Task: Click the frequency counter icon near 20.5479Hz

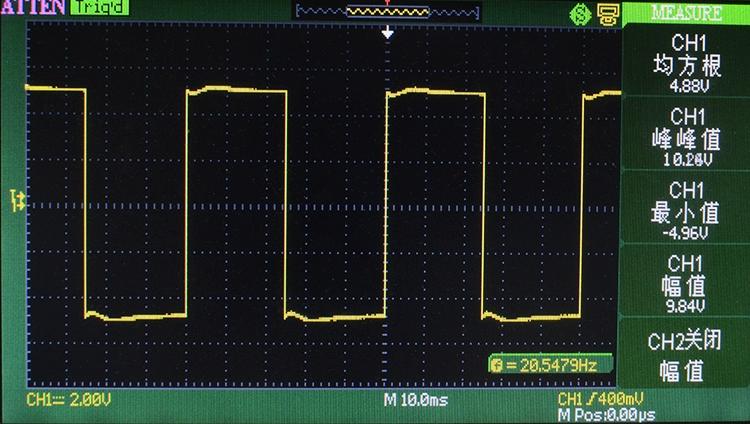Action: tap(497, 365)
